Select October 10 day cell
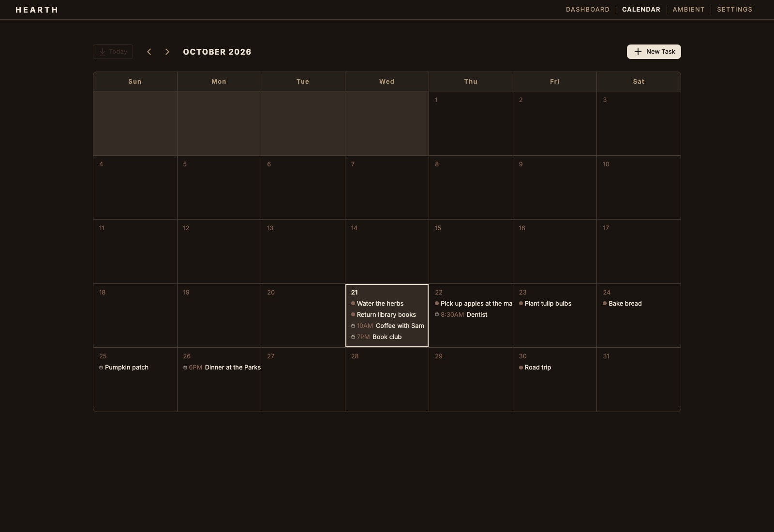This screenshot has height=532, width=774. click(x=639, y=188)
